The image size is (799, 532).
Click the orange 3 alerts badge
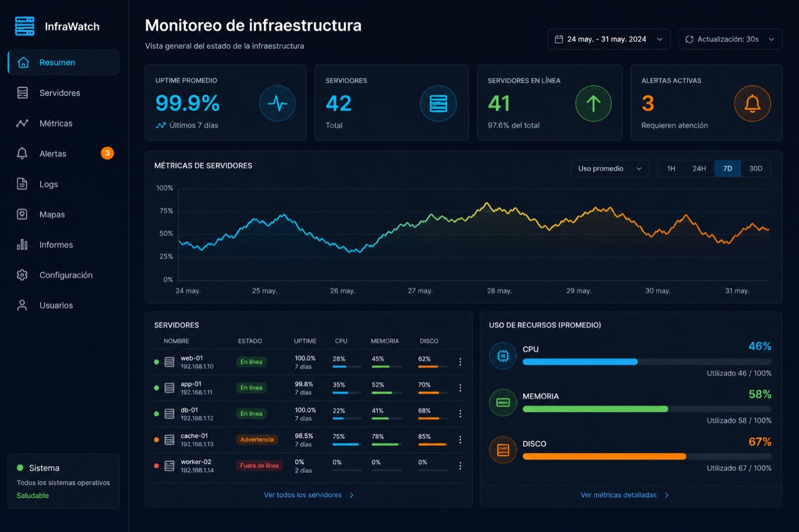[107, 153]
